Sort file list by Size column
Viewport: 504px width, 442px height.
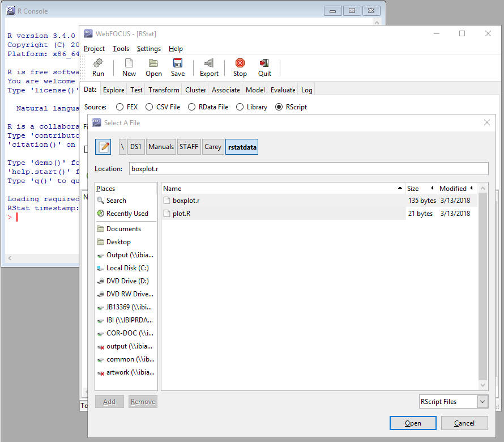point(421,189)
